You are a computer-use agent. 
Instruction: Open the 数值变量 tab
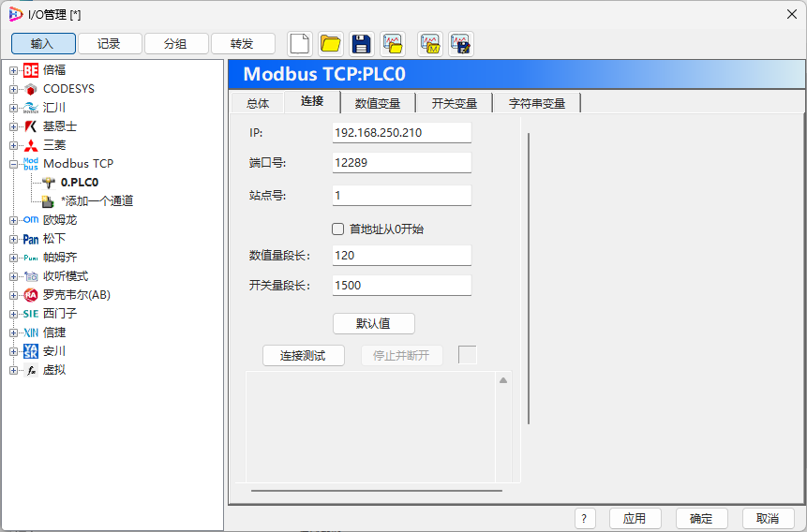coord(378,103)
